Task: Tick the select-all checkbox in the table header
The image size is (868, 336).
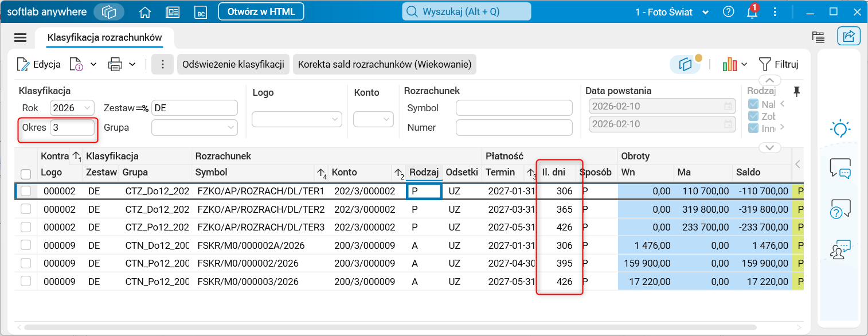Action: [26, 174]
